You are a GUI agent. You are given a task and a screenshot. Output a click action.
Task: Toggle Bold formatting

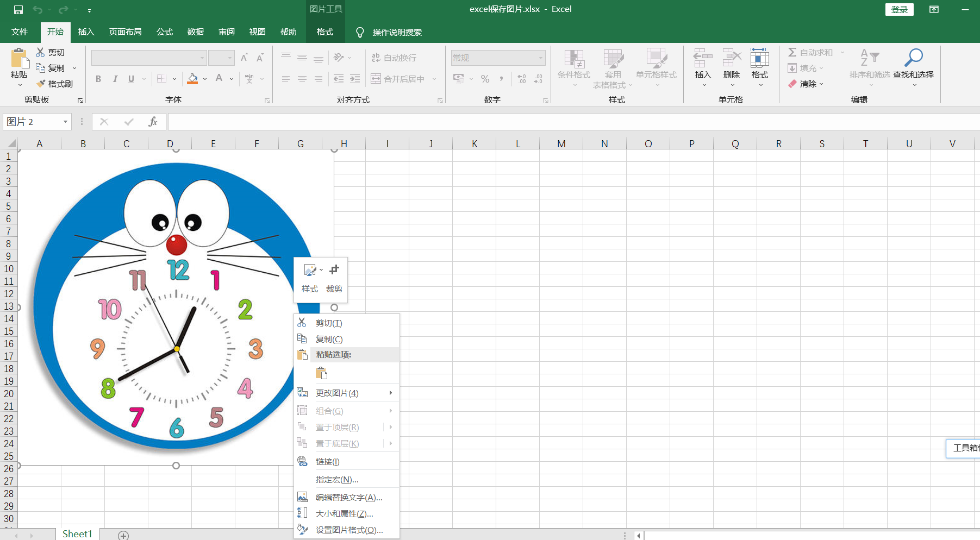tap(98, 79)
